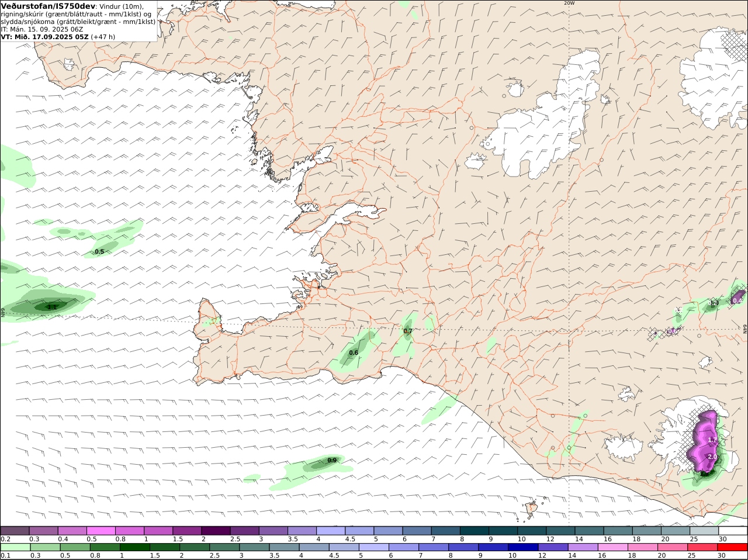Select bottom legend 14 light purple swatch

tap(583, 547)
